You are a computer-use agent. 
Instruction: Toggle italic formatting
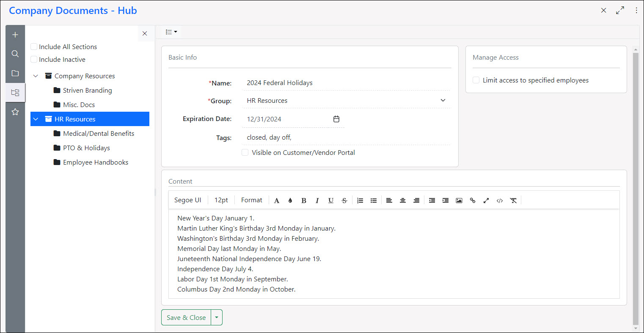point(317,201)
